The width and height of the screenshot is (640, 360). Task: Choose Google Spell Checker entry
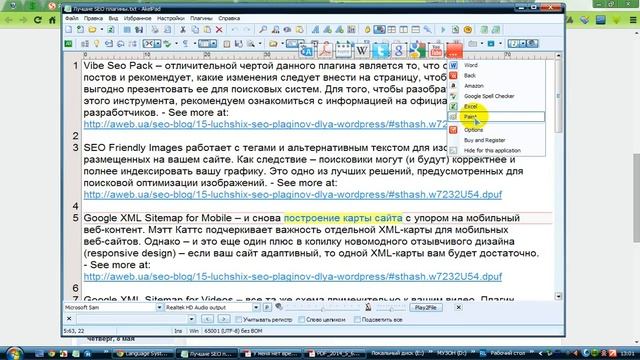click(x=496, y=96)
